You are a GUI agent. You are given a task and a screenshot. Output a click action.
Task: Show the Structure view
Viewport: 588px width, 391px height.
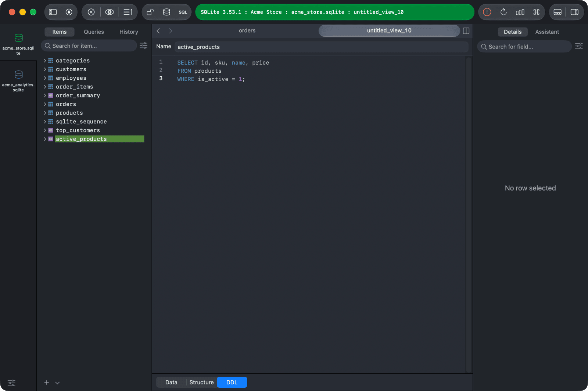coord(201,382)
